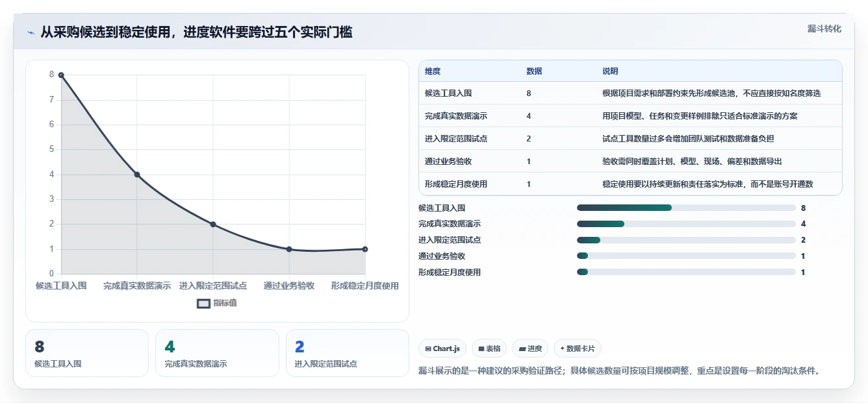Viewport: 868px width, 403px height.
Task: Click the footnote starting 漏斗展示的是一种建议
Action: point(620,371)
